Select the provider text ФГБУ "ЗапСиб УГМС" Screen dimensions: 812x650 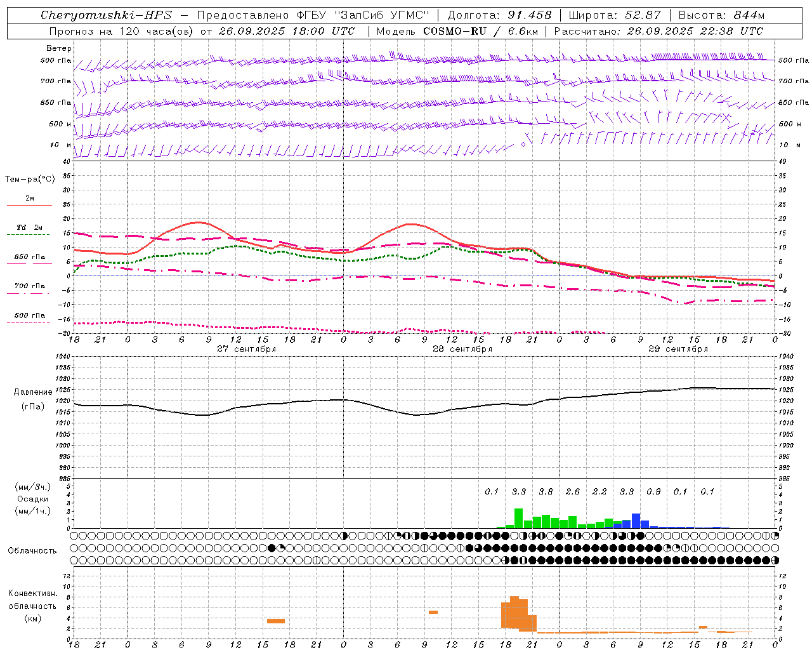pyautogui.click(x=362, y=15)
